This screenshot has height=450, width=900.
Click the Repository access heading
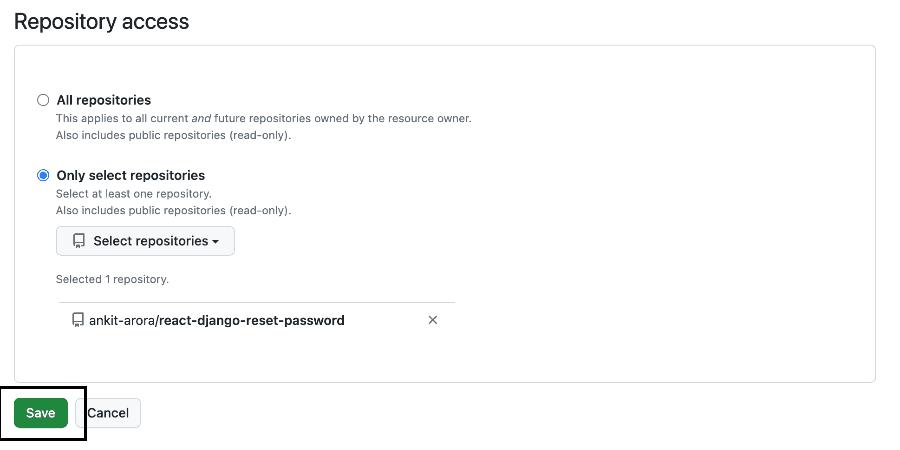click(x=102, y=22)
